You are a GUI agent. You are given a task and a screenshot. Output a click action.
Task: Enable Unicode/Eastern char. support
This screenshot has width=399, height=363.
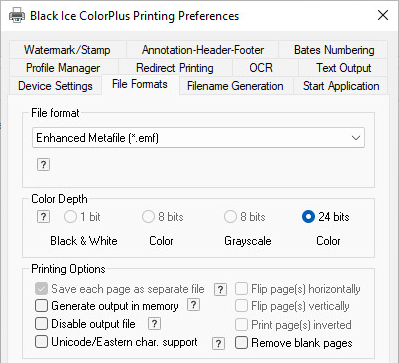pos(41,342)
